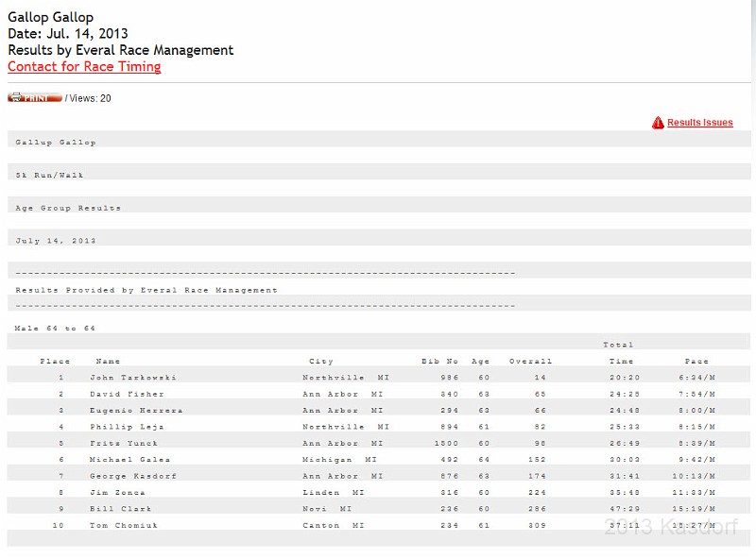
Task: Click the Gallop Gallop page title
Action: click(50, 17)
